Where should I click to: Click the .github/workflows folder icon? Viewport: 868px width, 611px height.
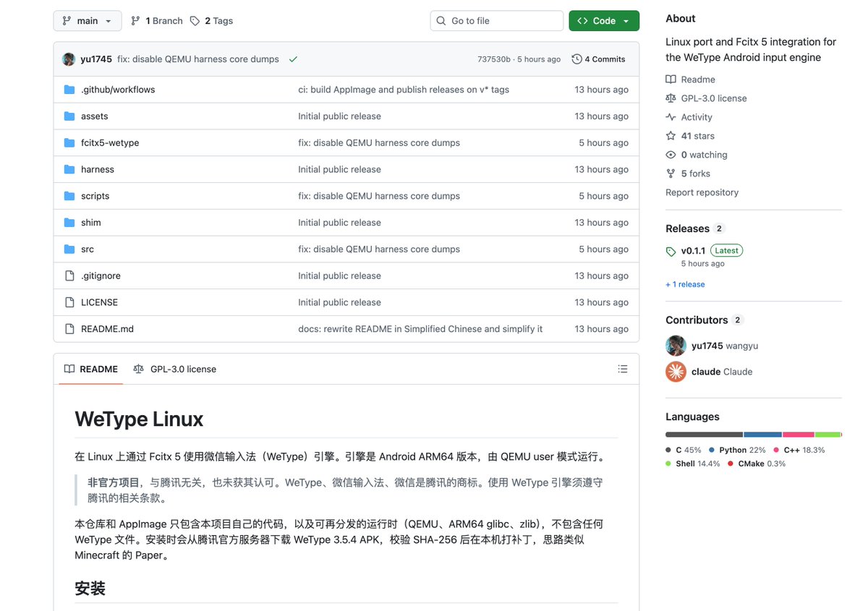click(69, 90)
